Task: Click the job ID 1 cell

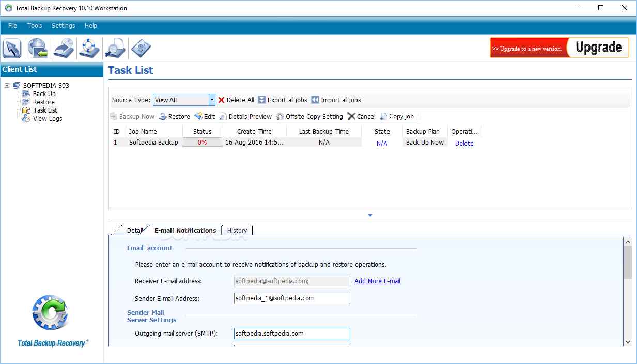Action: coord(118,143)
